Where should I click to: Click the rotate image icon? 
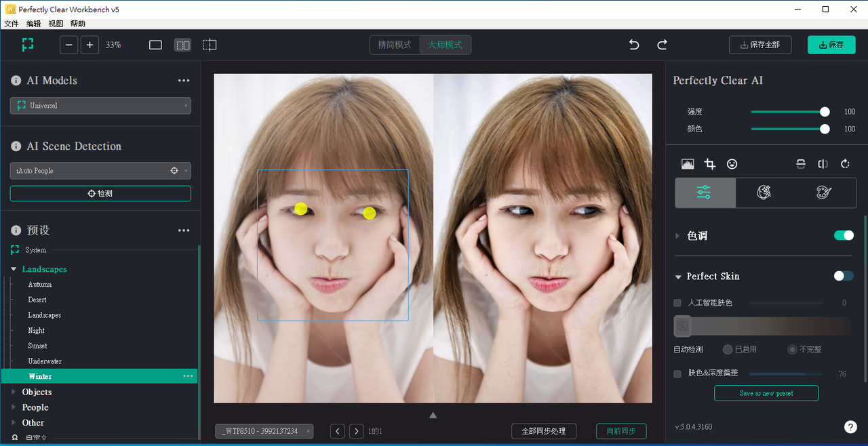coord(845,164)
